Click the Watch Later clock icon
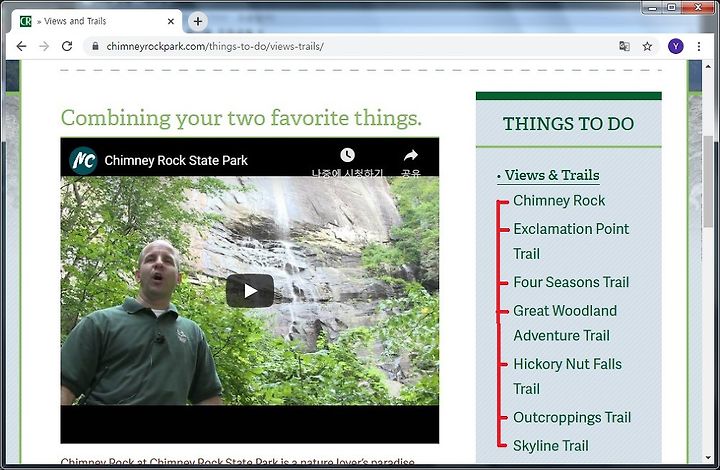Image resolution: width=720 pixels, height=470 pixels. (347, 155)
